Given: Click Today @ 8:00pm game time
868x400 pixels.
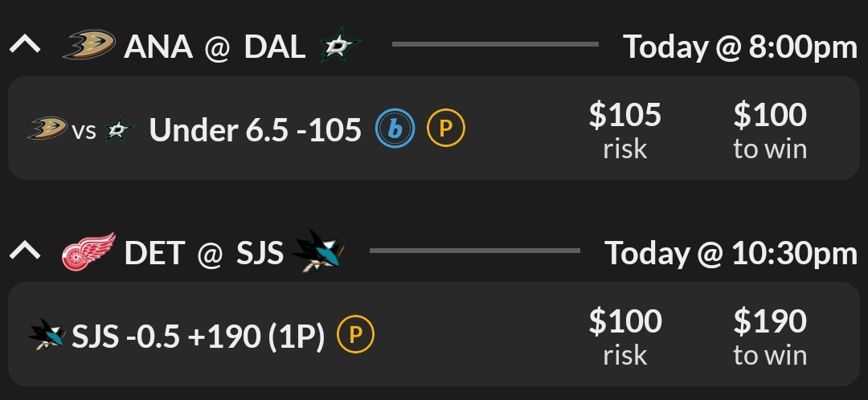Looking at the screenshot, I should (740, 47).
